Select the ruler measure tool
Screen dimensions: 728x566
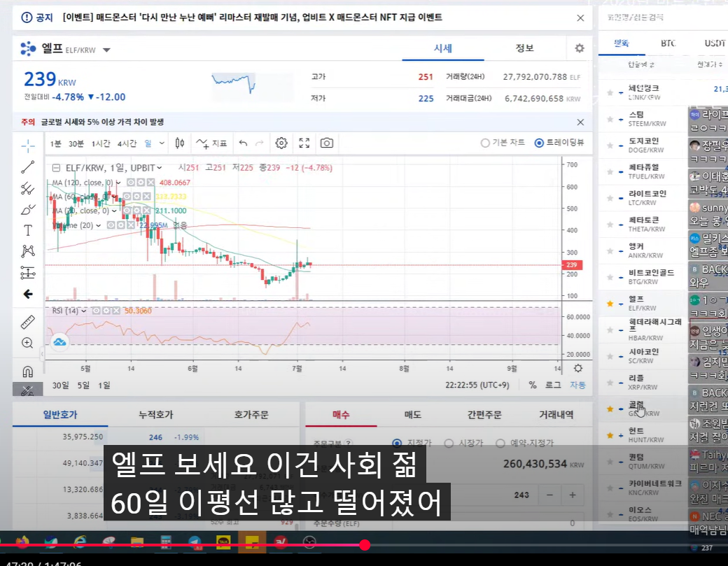pyautogui.click(x=28, y=322)
